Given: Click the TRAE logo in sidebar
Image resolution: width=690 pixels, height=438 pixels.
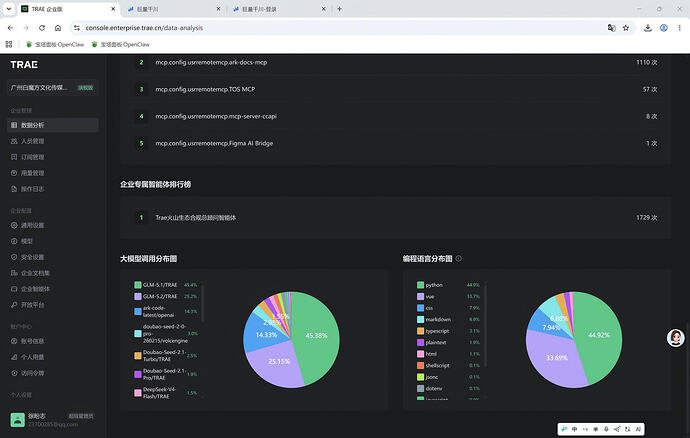Looking at the screenshot, I should 24,65.
